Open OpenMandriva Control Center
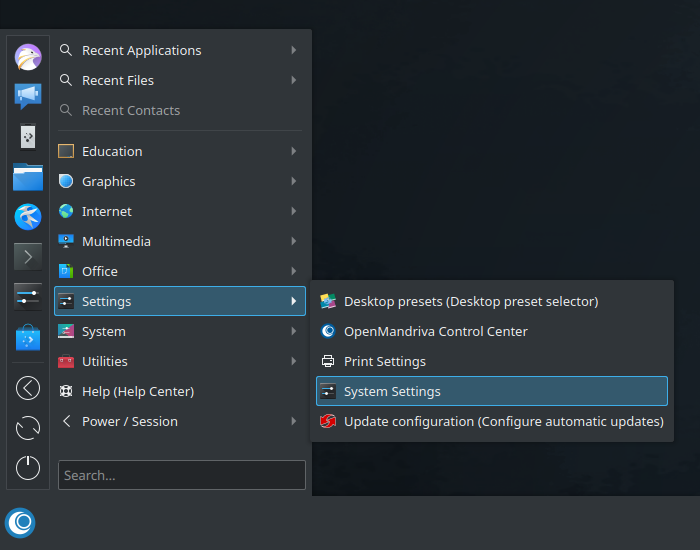This screenshot has height=550, width=700. click(x=492, y=331)
